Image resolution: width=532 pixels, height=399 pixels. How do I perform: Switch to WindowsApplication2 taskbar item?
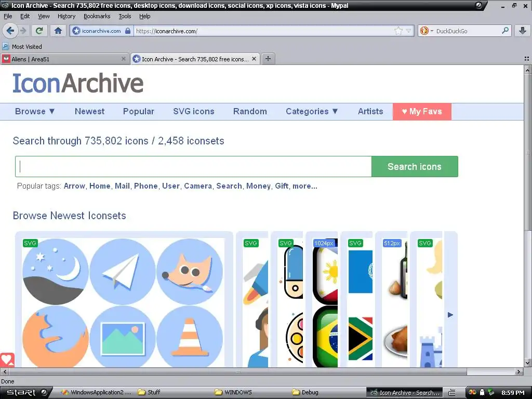[97, 392]
